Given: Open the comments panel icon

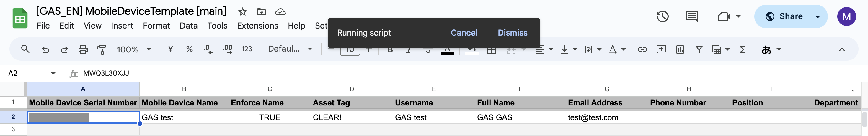Looking at the screenshot, I should point(691,16).
